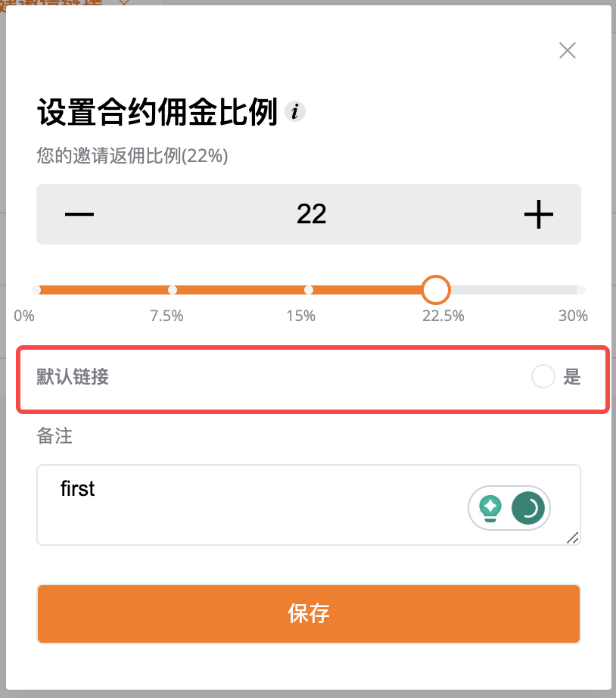The width and height of the screenshot is (616, 698).
Task: Click the partially hidden chevron above dialog
Action: tap(124, 3)
